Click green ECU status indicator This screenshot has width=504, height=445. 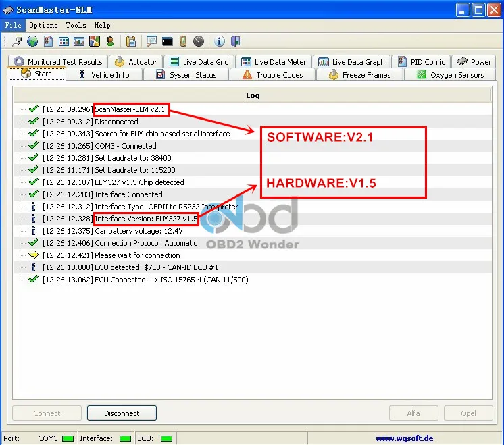coord(166,438)
